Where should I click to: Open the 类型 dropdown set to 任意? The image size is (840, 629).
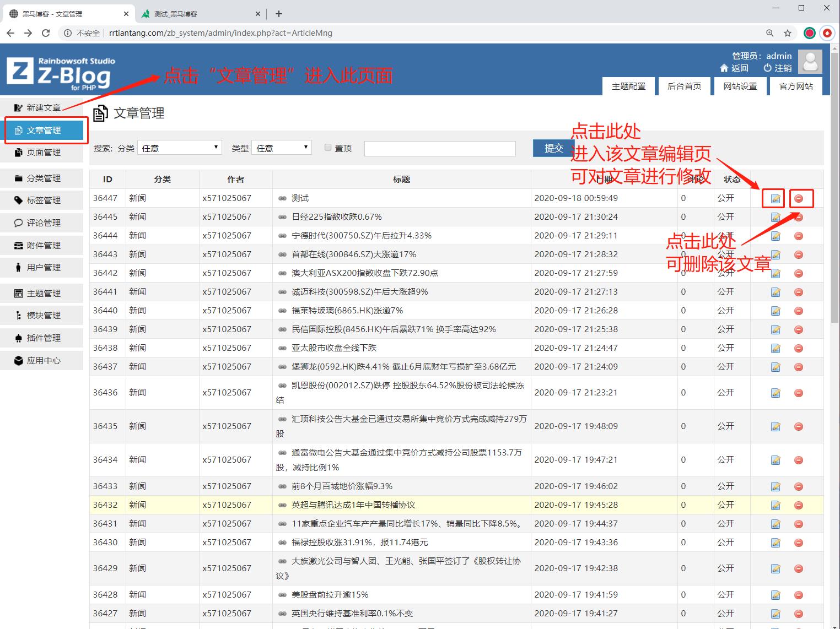[x=282, y=148]
